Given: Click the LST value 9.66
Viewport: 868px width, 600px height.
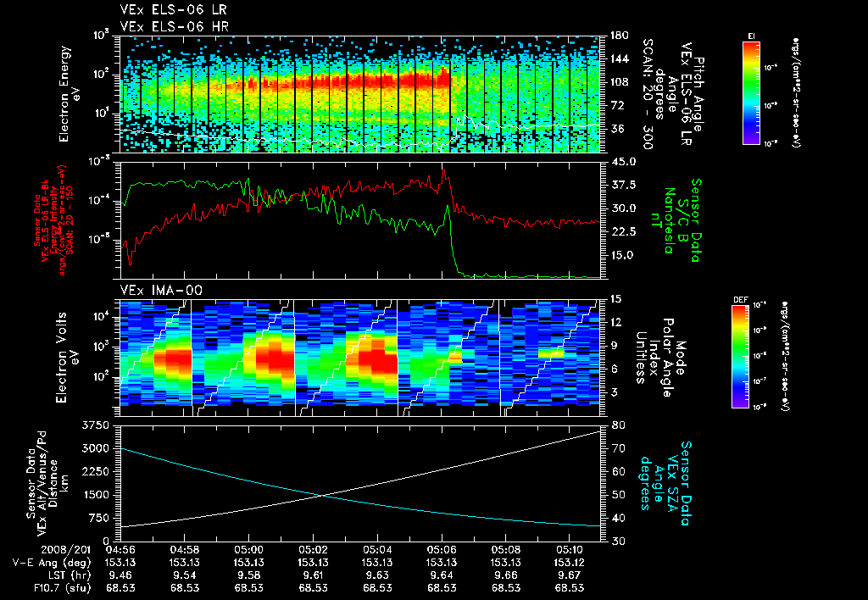Looking at the screenshot, I should click(x=506, y=575).
